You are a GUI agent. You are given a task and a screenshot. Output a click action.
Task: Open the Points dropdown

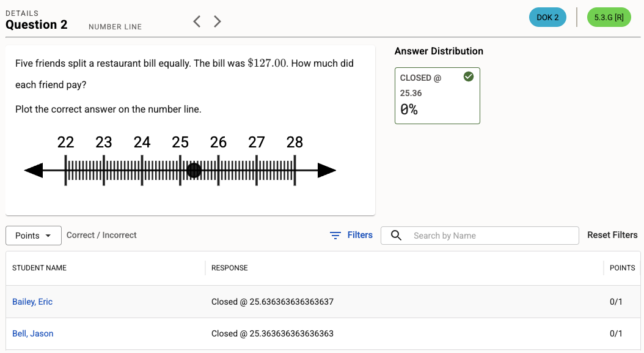click(33, 236)
